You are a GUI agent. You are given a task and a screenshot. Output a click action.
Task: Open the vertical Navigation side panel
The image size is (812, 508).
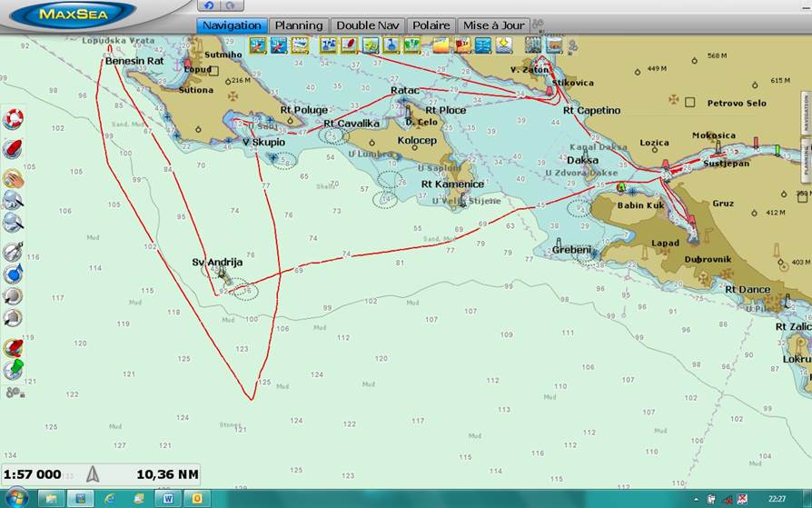click(805, 112)
